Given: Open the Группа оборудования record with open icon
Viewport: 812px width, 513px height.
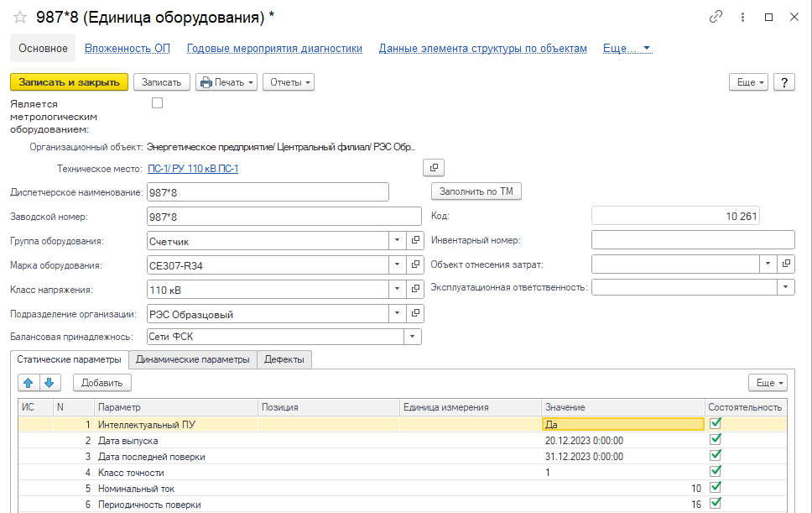Looking at the screenshot, I should point(415,241).
